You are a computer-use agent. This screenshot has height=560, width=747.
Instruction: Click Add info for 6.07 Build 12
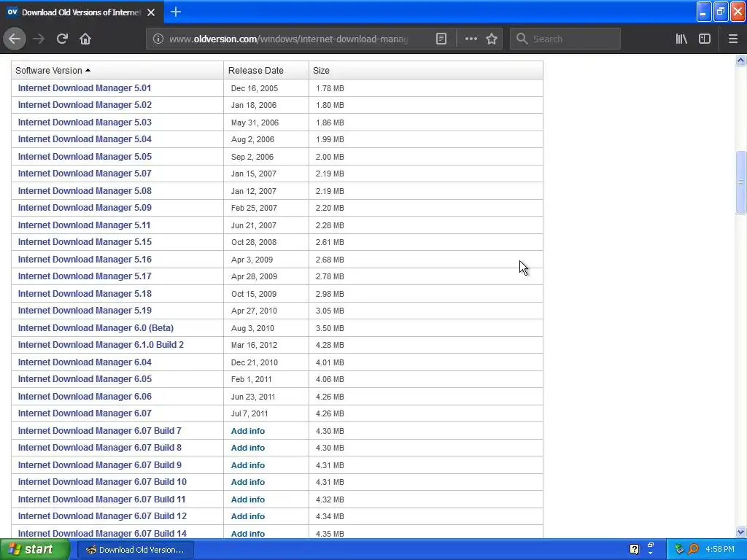(248, 516)
